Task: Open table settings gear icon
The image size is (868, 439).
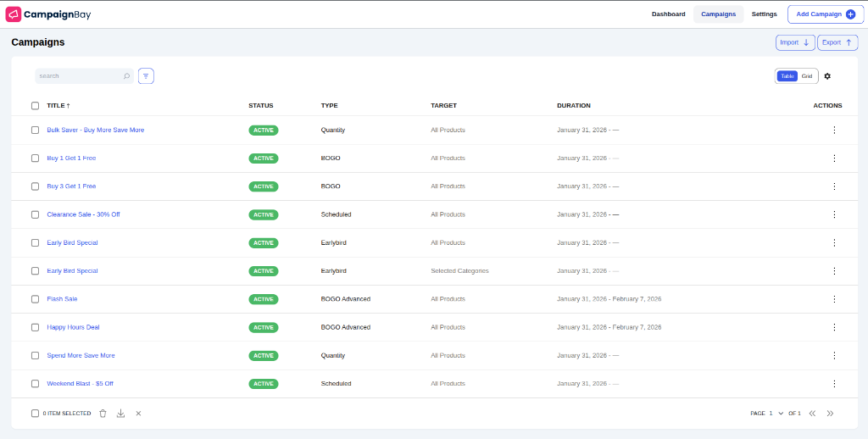Action: click(x=827, y=76)
